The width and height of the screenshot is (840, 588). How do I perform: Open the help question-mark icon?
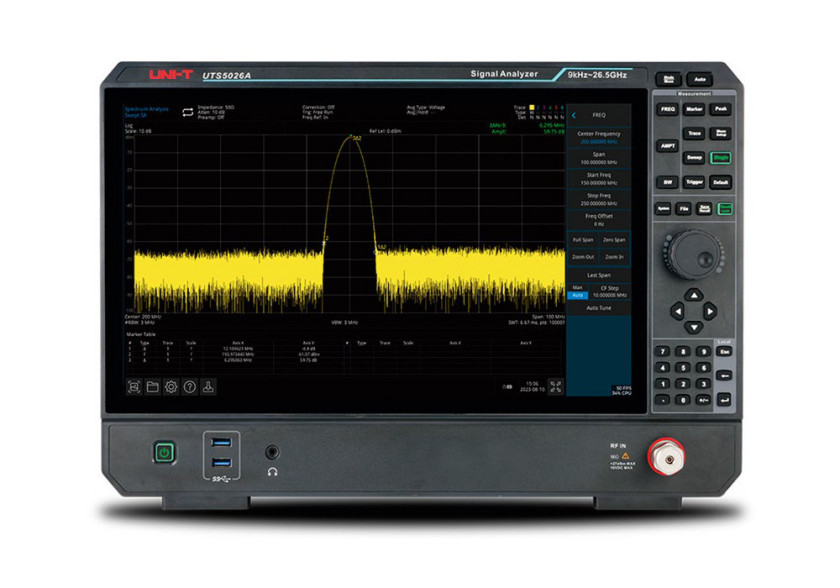[x=190, y=387]
